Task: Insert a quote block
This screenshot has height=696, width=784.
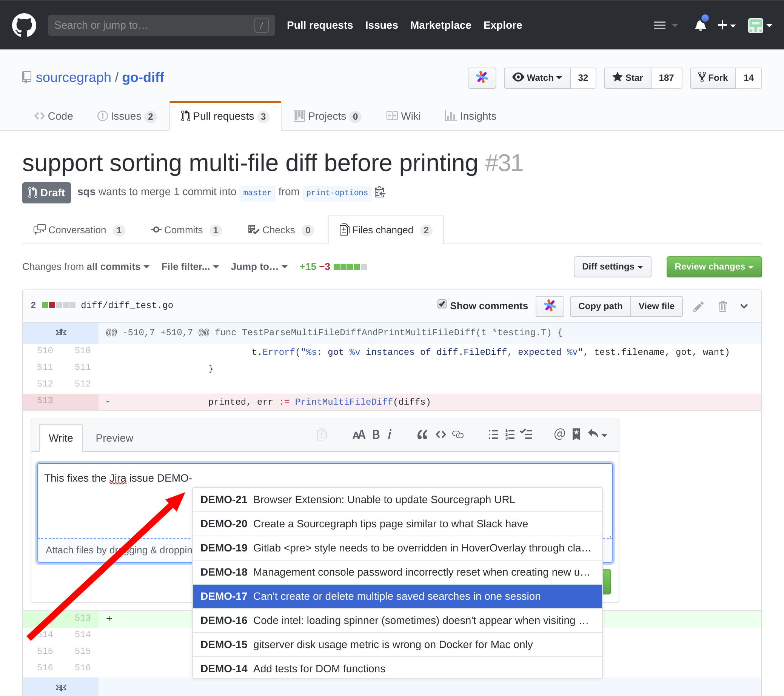Action: click(x=422, y=434)
